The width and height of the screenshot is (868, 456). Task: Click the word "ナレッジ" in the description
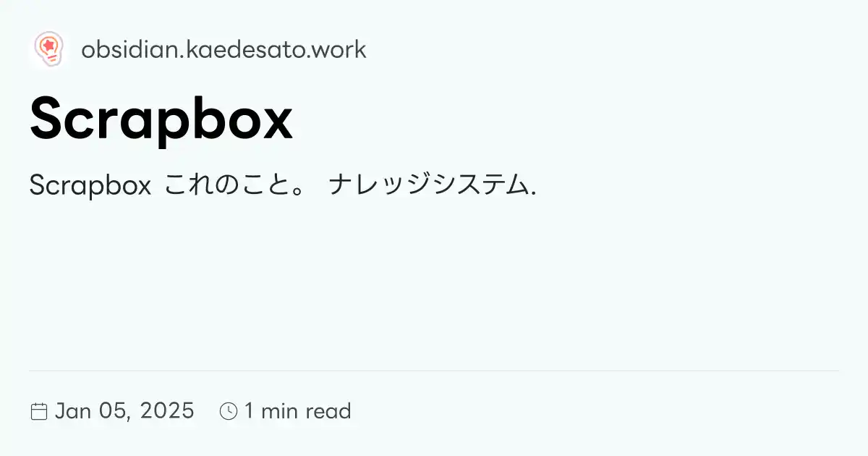pos(375,186)
